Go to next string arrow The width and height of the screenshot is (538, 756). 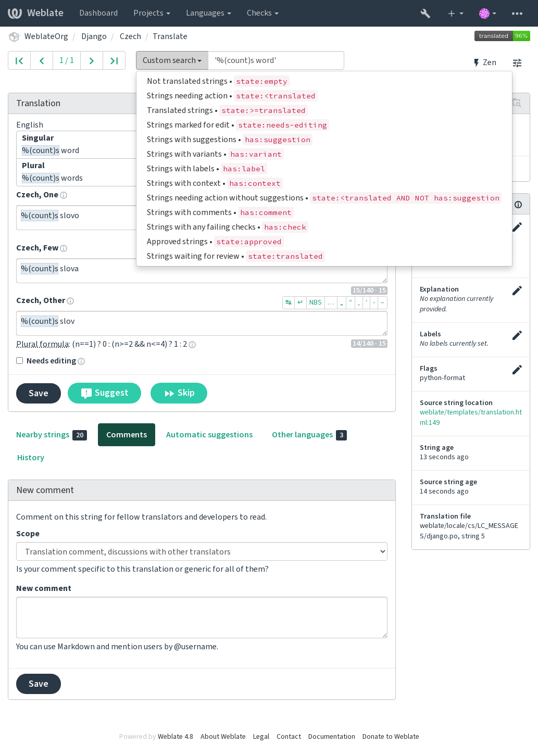click(x=92, y=60)
